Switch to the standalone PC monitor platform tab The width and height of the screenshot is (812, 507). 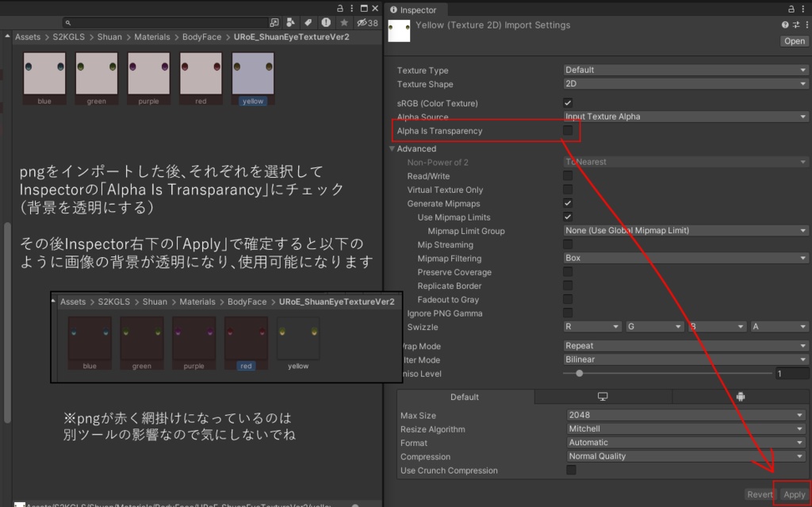click(x=603, y=397)
